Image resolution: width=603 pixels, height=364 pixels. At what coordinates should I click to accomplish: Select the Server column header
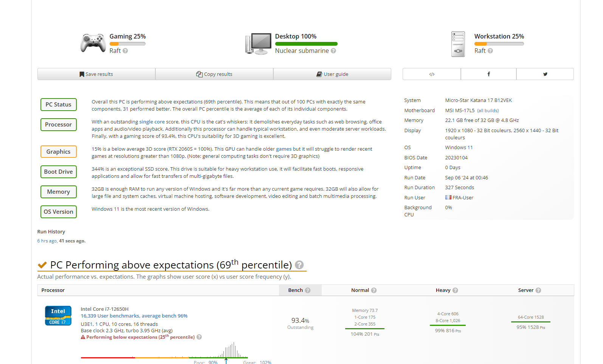click(530, 290)
